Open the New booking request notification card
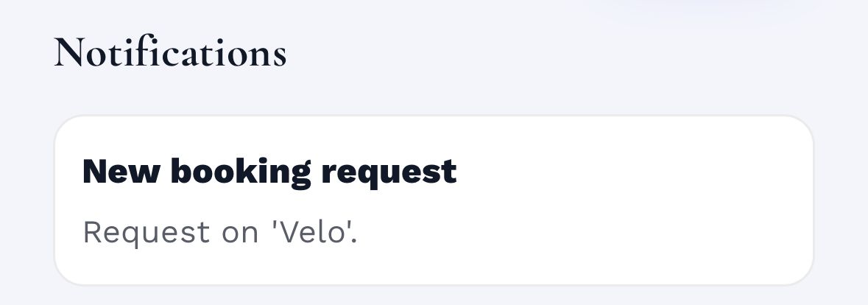Image resolution: width=868 pixels, height=305 pixels. pyautogui.click(x=433, y=200)
